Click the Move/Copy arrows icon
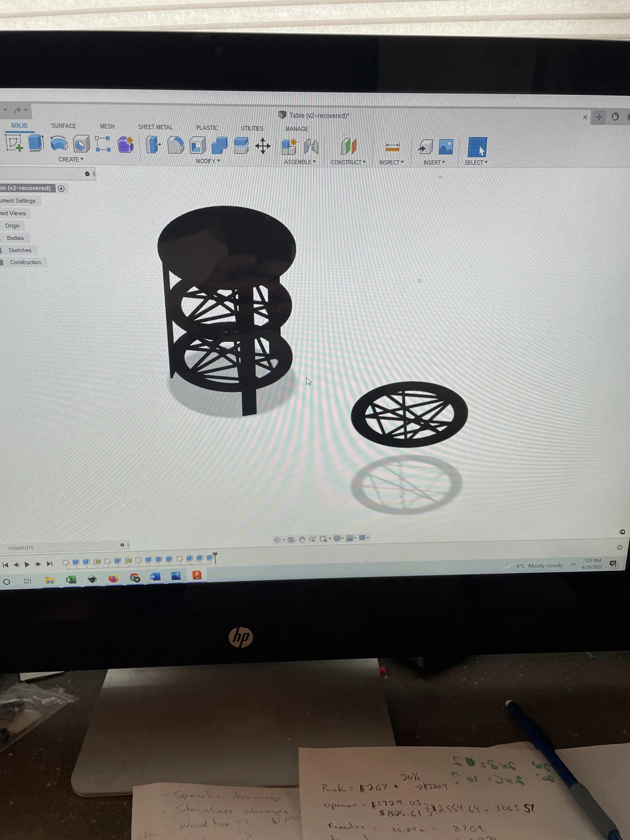 (262, 146)
